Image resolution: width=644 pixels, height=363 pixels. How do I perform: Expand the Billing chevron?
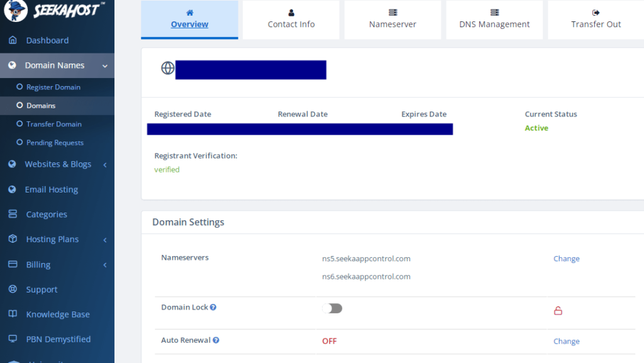tap(105, 265)
